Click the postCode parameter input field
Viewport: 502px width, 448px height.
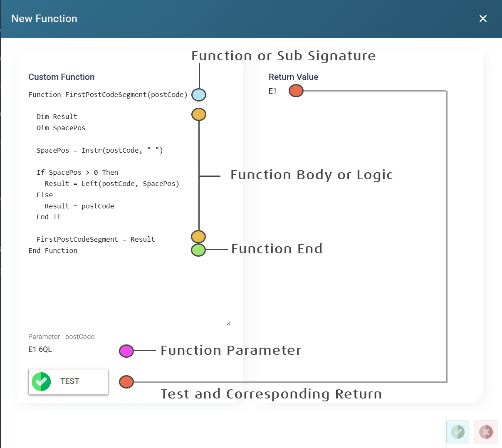point(71,349)
